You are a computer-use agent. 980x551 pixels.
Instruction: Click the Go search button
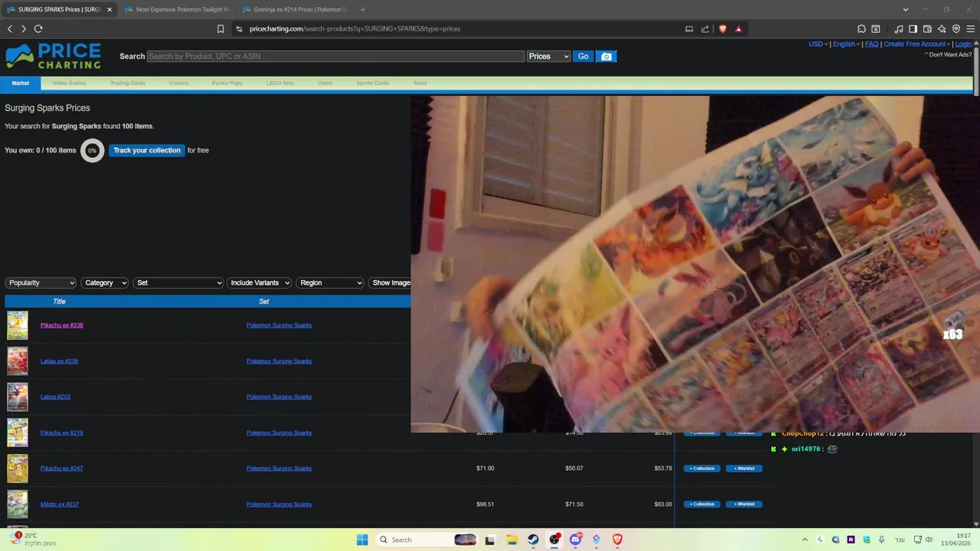tap(583, 57)
